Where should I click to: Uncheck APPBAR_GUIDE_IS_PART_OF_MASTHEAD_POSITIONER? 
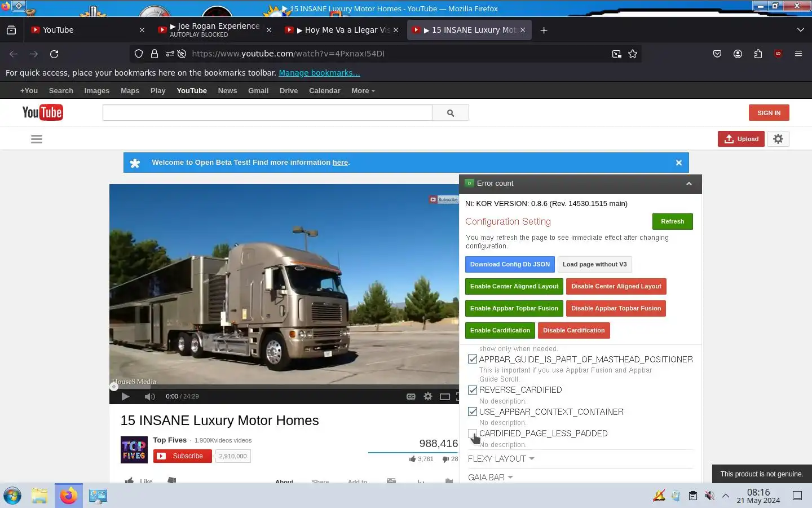(473, 359)
